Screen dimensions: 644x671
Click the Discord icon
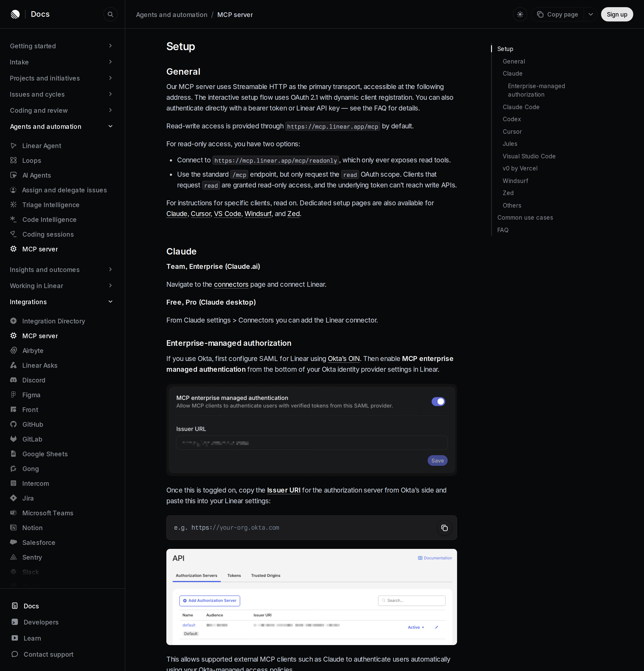13,380
